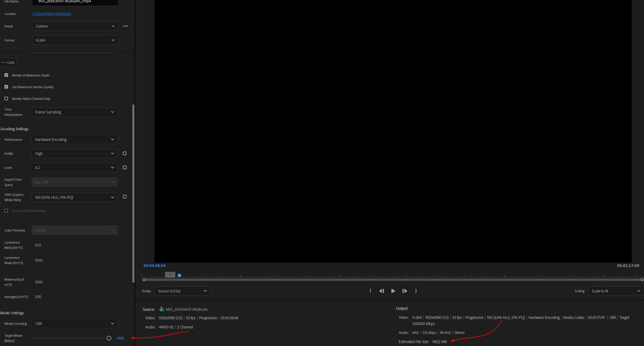Open the Export Color Space dropdown
Screen dimensions: 644x346
click(x=74, y=182)
